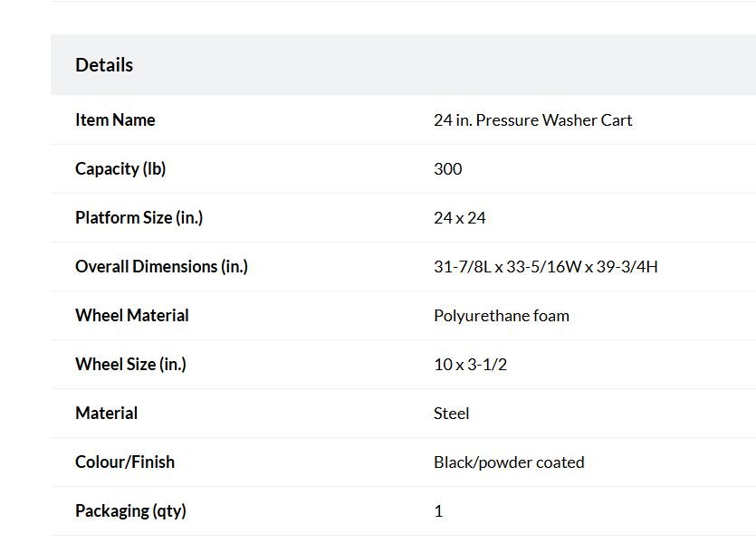Select the Platform Size (in.) label
Viewport: 756px width, 543px height.
tap(139, 218)
